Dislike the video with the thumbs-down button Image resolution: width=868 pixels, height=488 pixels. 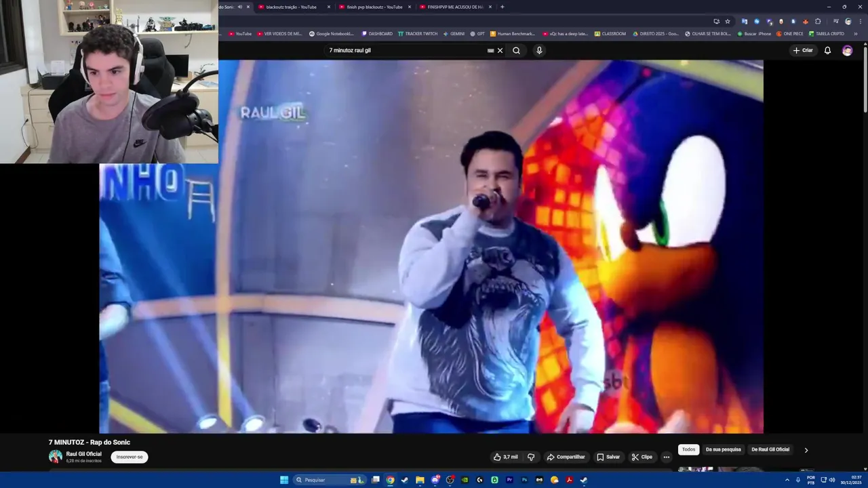(x=531, y=457)
